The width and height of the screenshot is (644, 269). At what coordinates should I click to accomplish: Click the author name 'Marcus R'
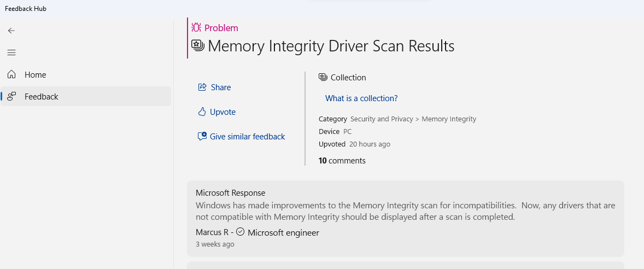pyautogui.click(x=212, y=232)
